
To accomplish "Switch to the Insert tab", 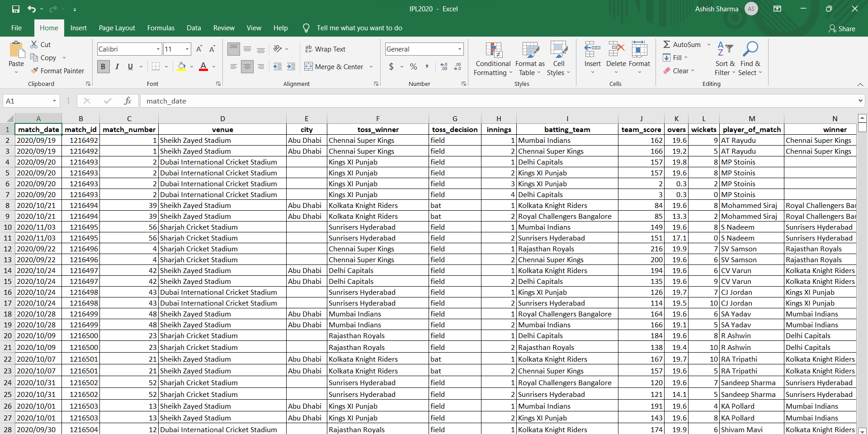I will tap(79, 28).
